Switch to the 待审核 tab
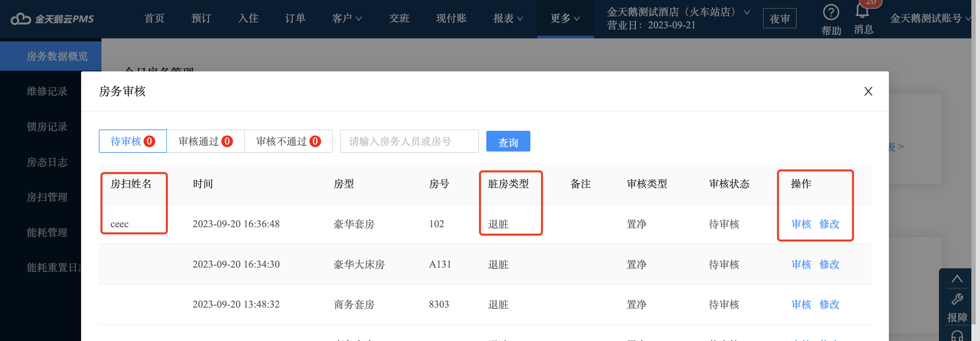This screenshot has height=341, width=980. point(133,141)
